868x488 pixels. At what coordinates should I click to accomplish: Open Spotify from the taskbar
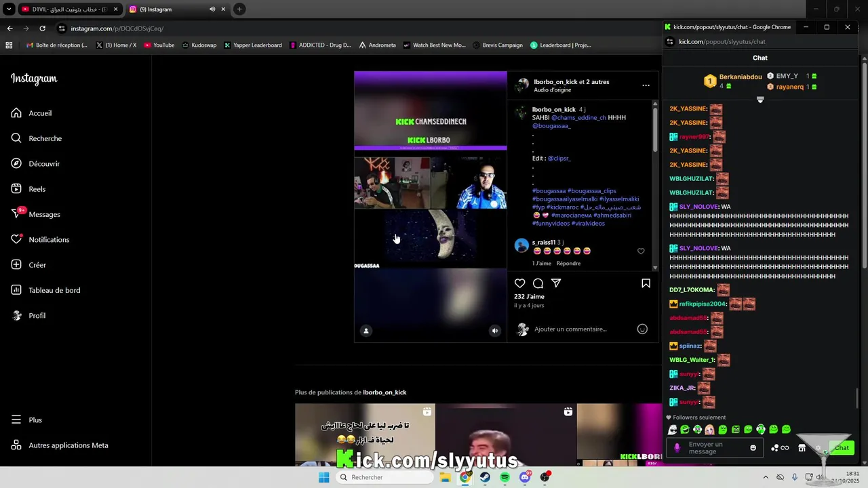pyautogui.click(x=505, y=477)
